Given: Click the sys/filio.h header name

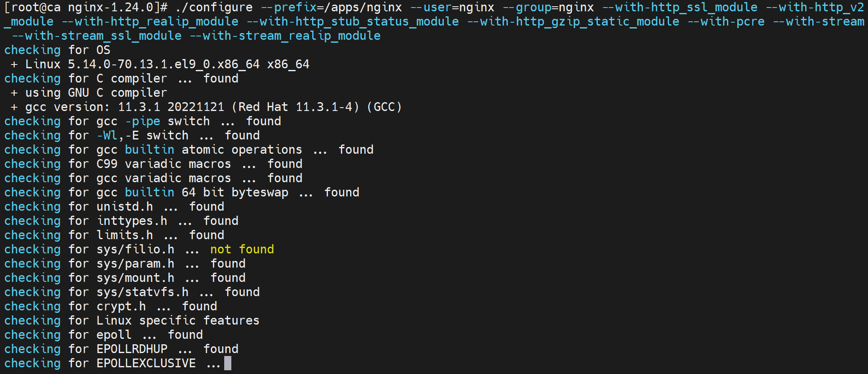Looking at the screenshot, I should 135,250.
